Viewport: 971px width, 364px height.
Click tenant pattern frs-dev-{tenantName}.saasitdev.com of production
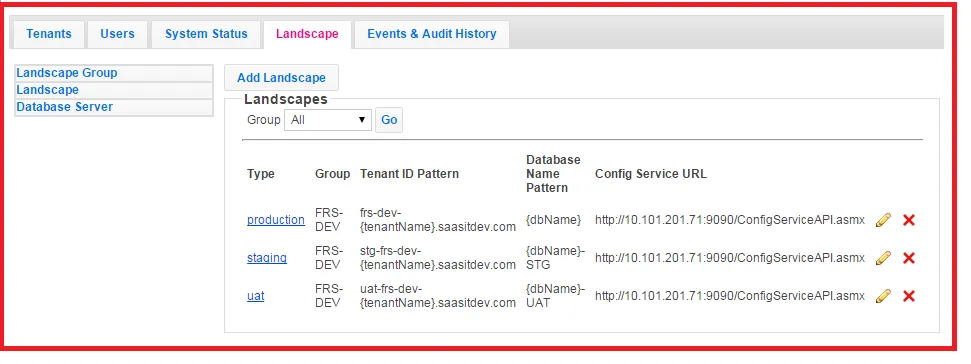[438, 220]
